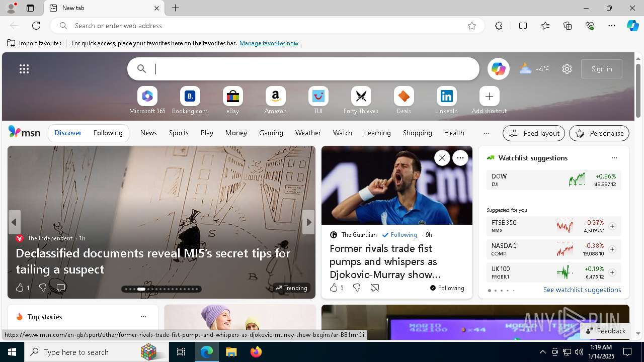
Task: Go to next carousel story
Action: [x=308, y=222]
